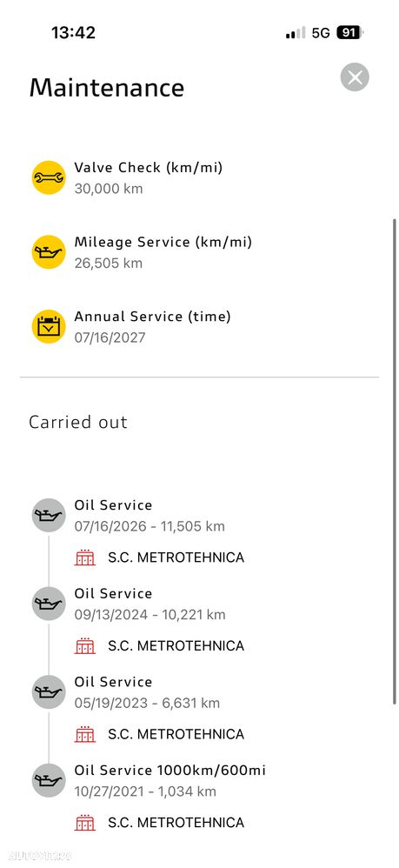The height and width of the screenshot is (868, 399).
Task: Click the vertical scrollbar on the right edge
Action: [x=394, y=461]
